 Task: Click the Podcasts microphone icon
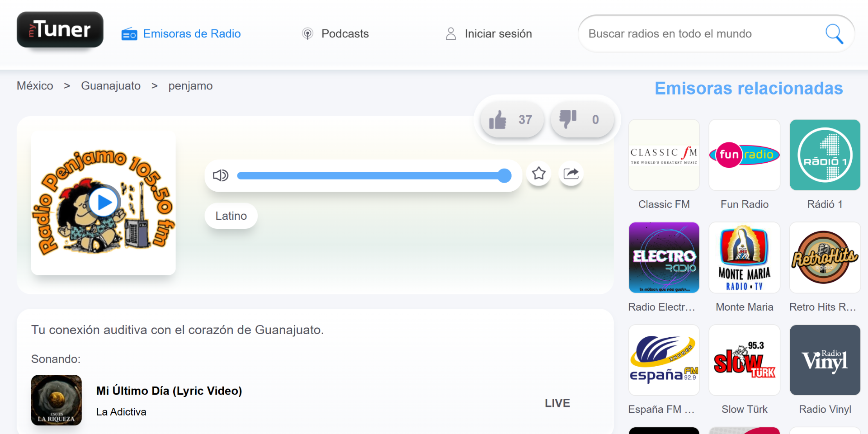(307, 33)
